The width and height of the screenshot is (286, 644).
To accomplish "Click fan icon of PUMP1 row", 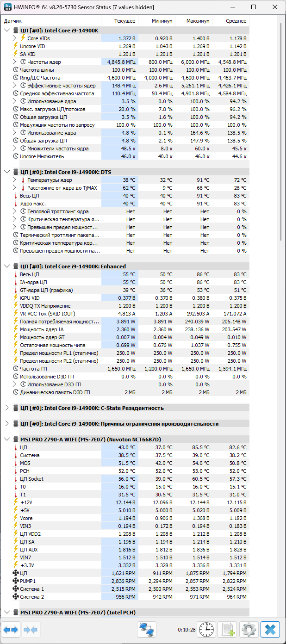I will [15, 581].
